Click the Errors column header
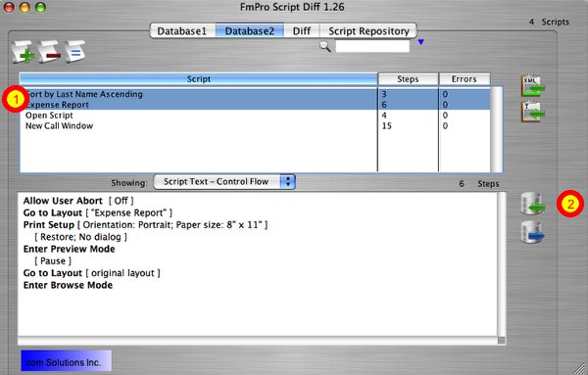This screenshot has width=588, height=375. (465, 79)
